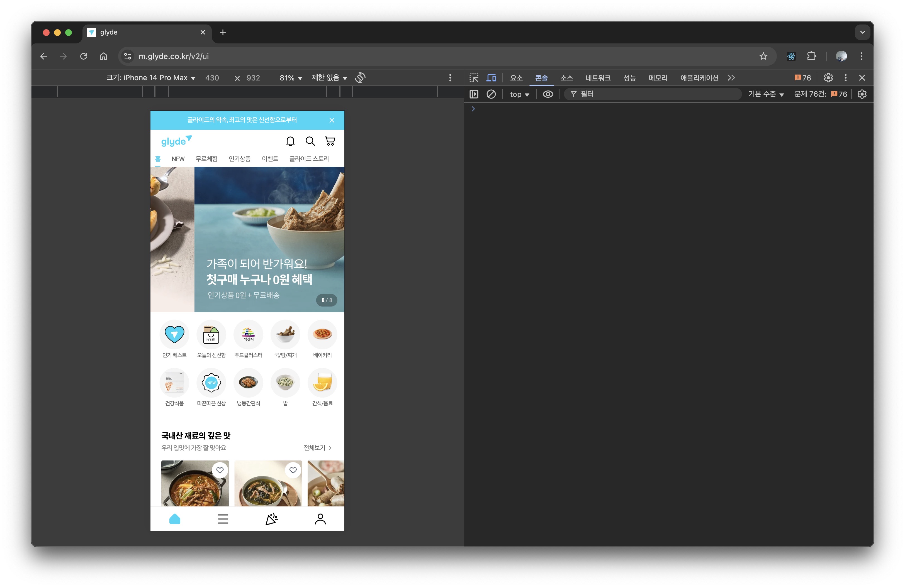Close the top blue promo banner
This screenshot has width=905, height=588.
pos(332,120)
